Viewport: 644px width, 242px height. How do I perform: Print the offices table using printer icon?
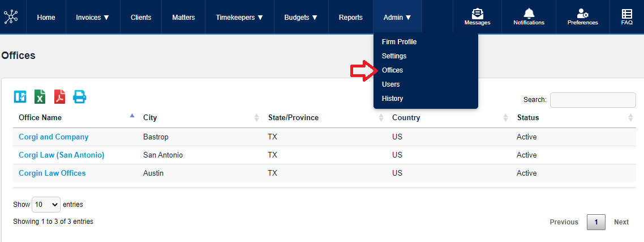click(80, 97)
